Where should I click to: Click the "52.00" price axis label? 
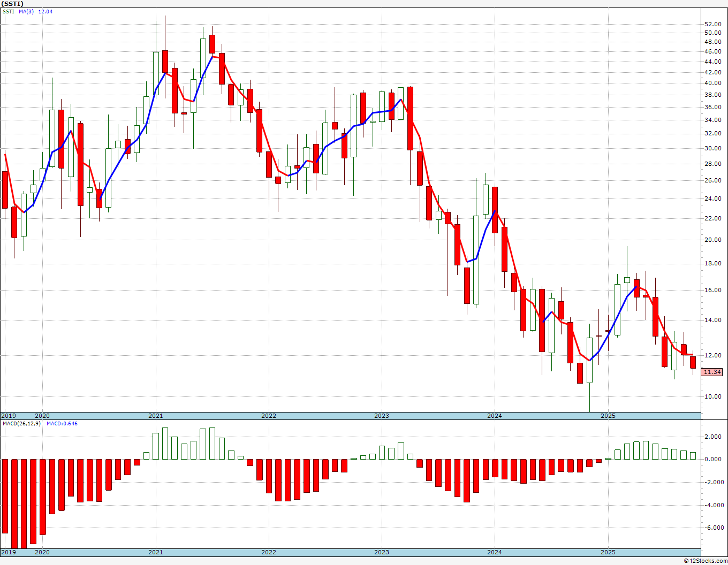[712, 24]
